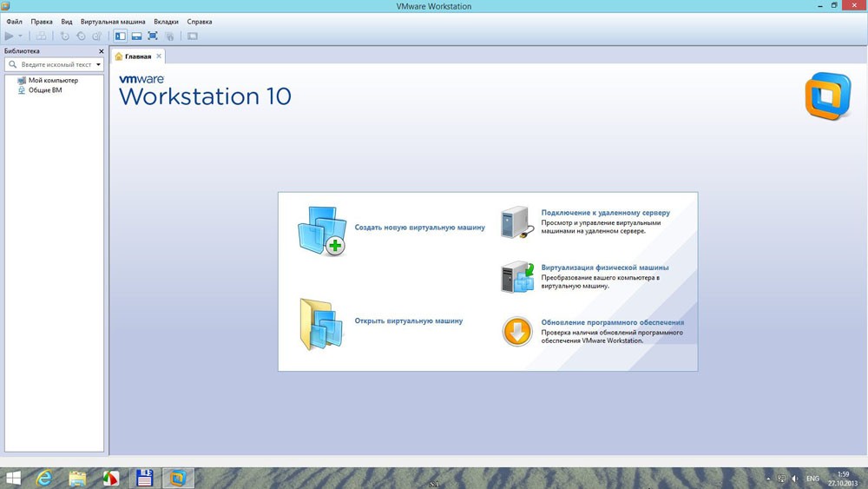Click the ENG language indicator
Viewport: 868px width, 489px height.
(812, 479)
